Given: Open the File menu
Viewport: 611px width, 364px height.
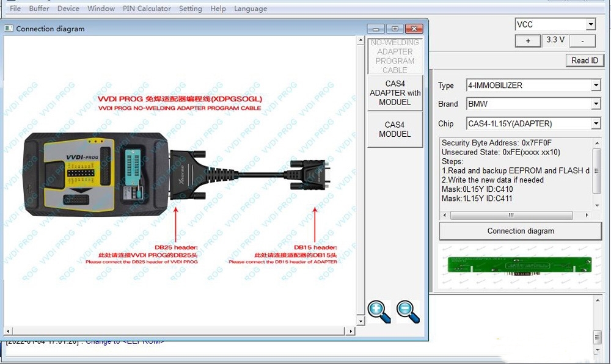Looking at the screenshot, I should (x=15, y=8).
